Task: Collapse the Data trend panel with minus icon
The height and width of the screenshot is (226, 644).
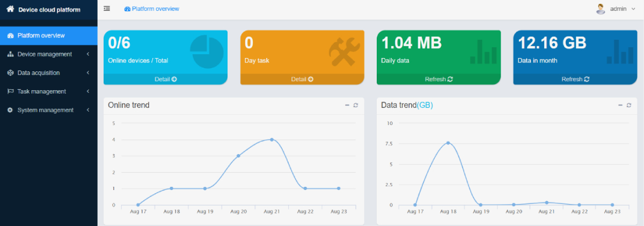Action: coord(620,105)
